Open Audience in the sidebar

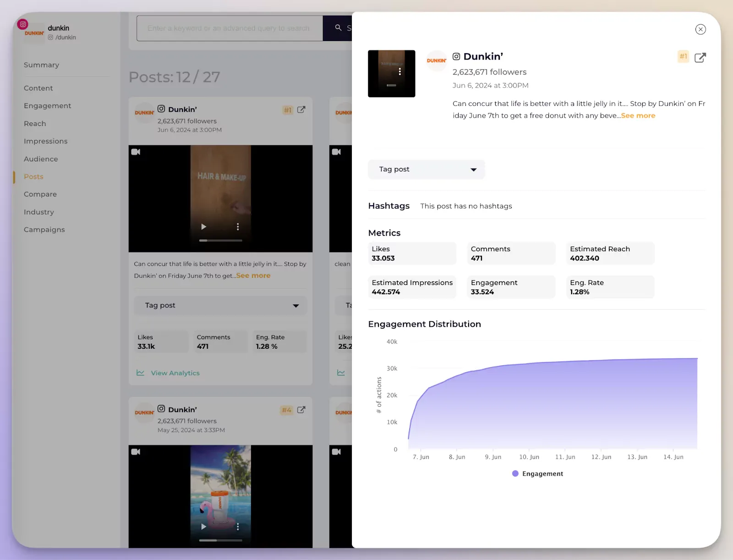pos(41,159)
